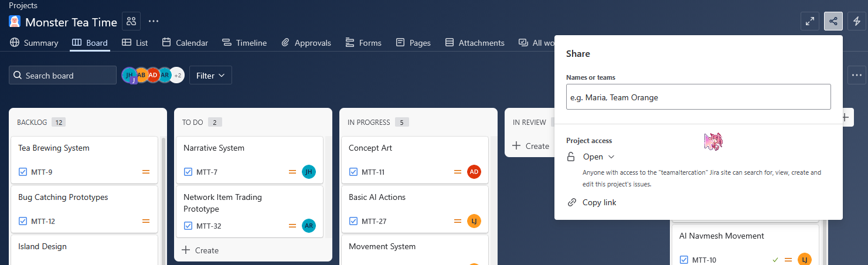868x265 pixels.
Task: Click the medium priority icon on MTT-7 card
Action: coord(292,172)
